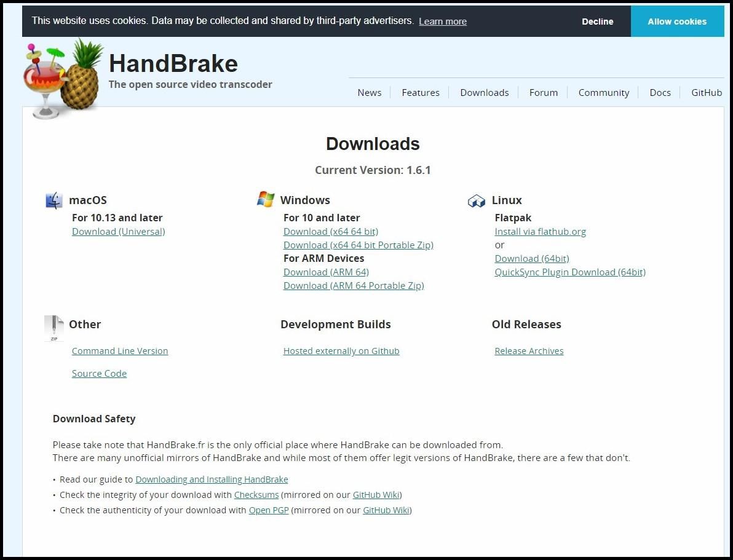Click the Linux cube icon
Image resolution: width=733 pixels, height=560 pixels.
pos(477,201)
